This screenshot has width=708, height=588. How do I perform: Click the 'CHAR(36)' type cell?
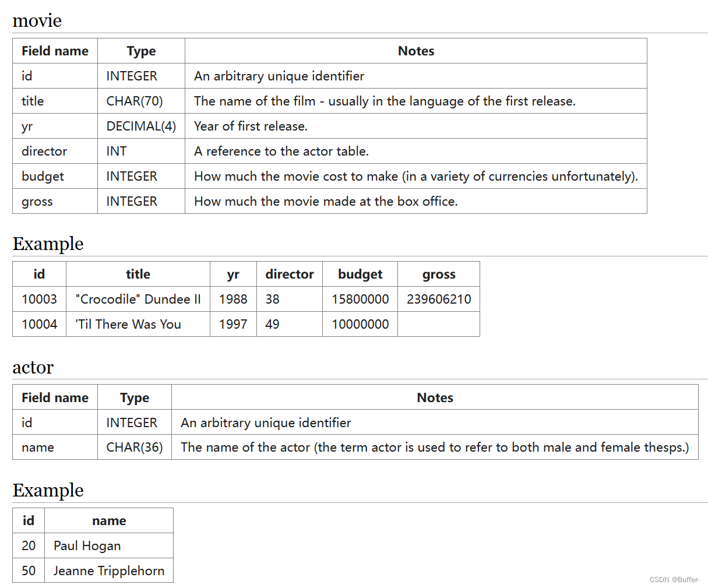pyautogui.click(x=135, y=447)
